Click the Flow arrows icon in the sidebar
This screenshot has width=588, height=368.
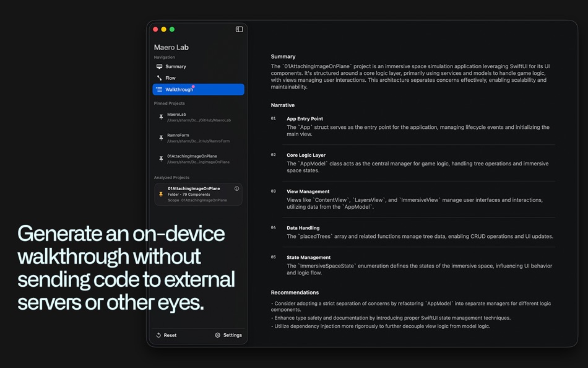[160, 77]
